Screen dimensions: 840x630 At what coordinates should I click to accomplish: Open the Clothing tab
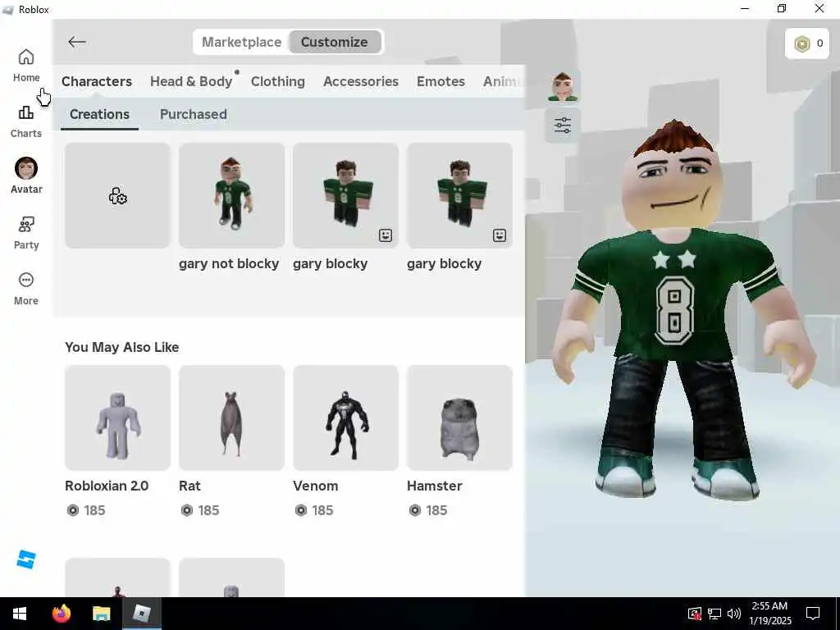[x=277, y=81]
